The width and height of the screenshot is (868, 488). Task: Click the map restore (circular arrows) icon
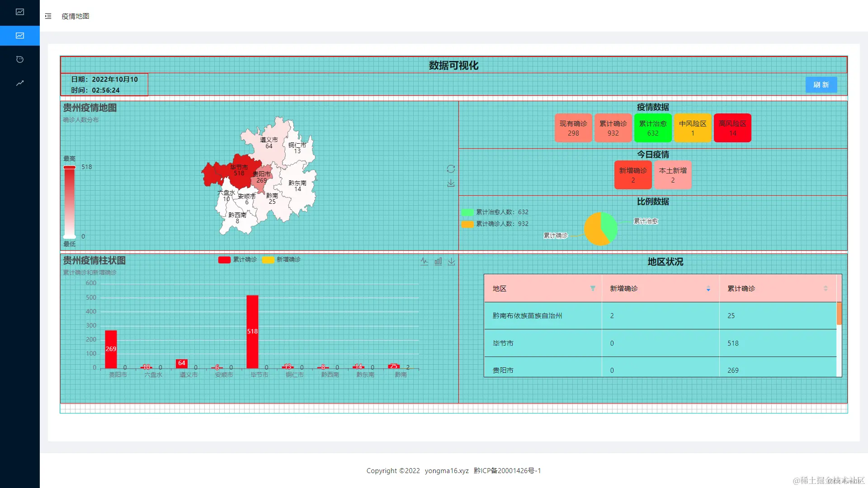(x=451, y=169)
